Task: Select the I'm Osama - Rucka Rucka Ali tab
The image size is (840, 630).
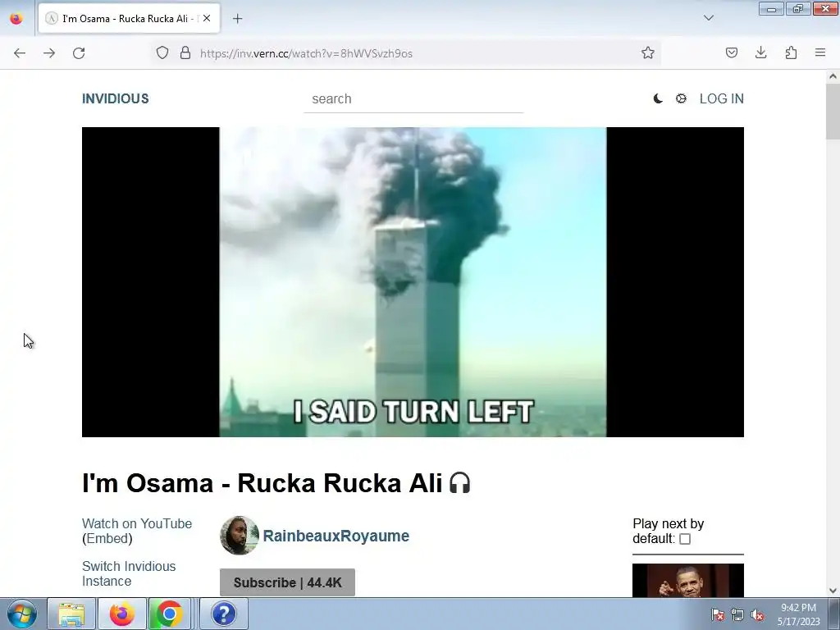Action: point(129,18)
